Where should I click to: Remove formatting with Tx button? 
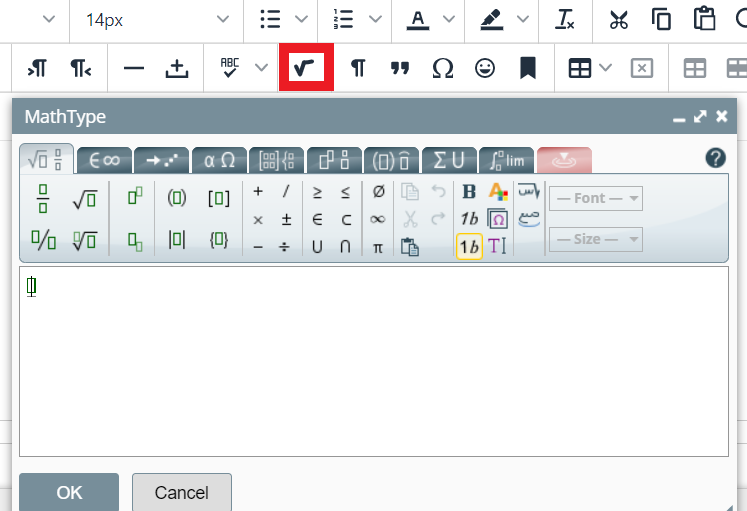[x=565, y=20]
